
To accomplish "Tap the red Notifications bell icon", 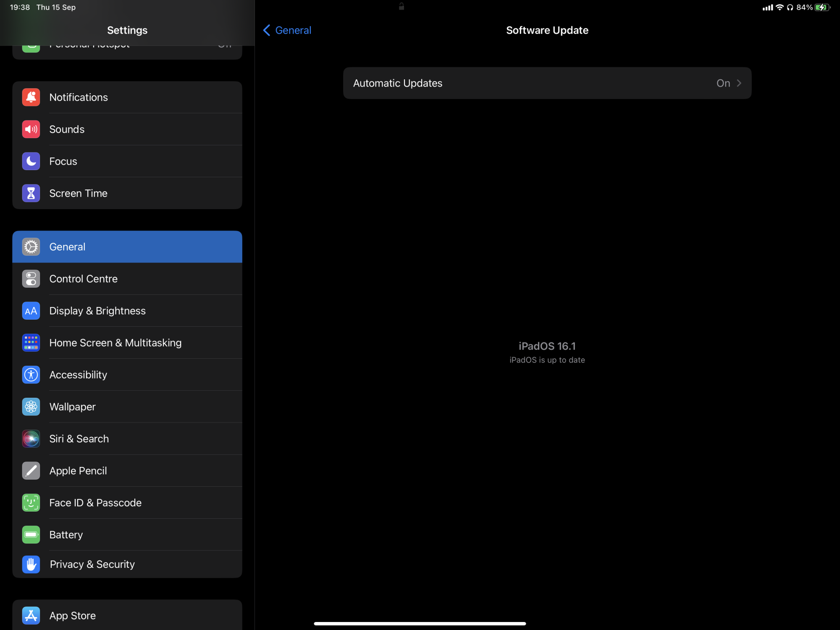I will (31, 97).
